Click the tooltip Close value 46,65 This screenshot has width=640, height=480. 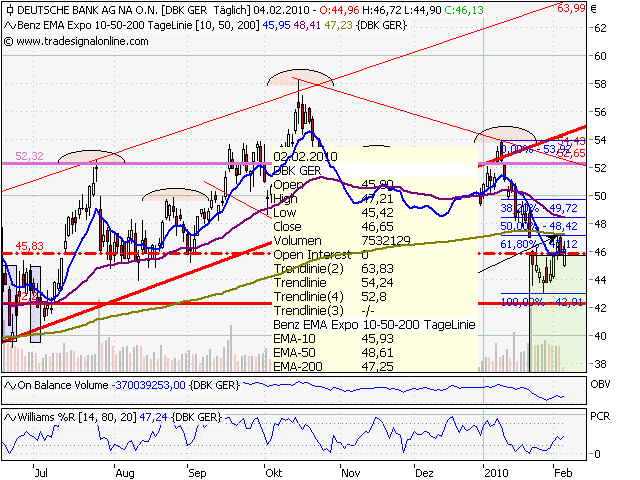(378, 227)
